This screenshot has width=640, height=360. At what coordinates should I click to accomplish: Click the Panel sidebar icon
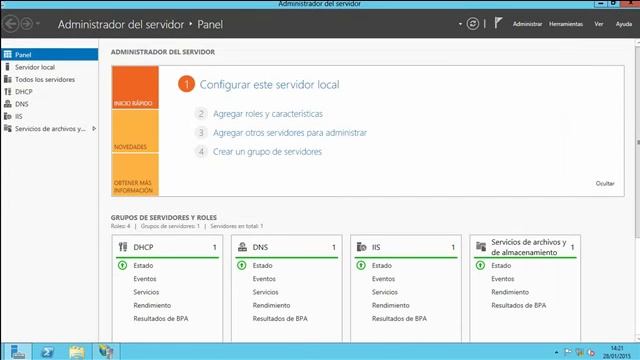point(7,54)
